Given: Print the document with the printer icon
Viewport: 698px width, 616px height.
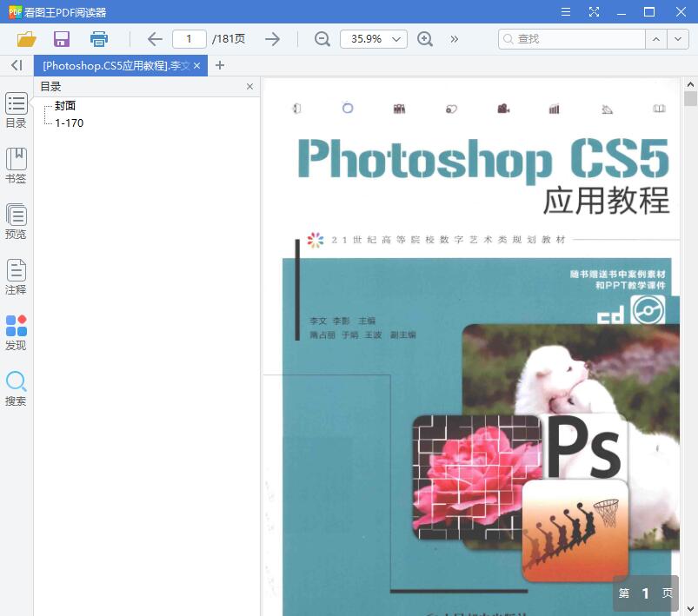Looking at the screenshot, I should point(99,39).
